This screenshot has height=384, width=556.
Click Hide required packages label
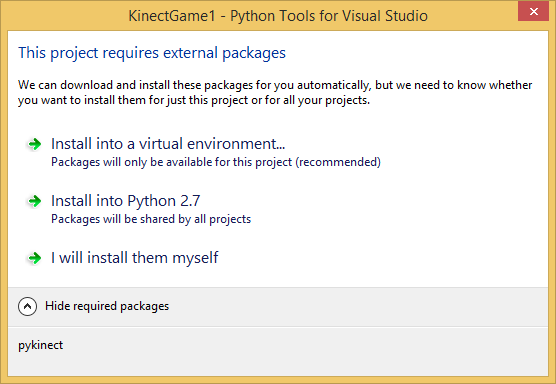click(x=107, y=306)
